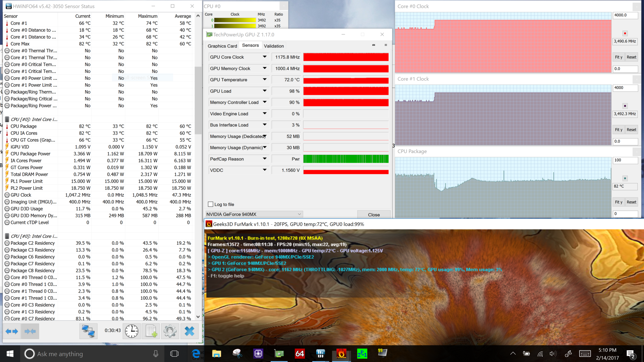Expand GPU Core Clock sensor dropdown
Screen dimensions: 644x362
265,57
